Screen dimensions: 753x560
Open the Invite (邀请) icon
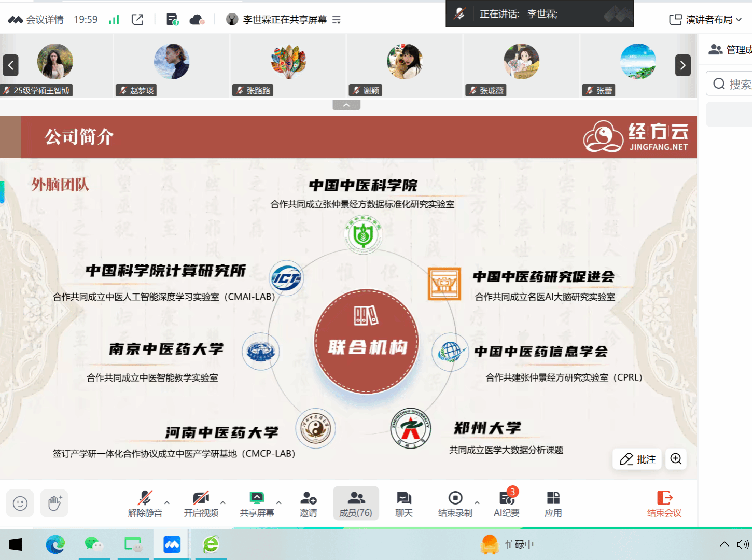pyautogui.click(x=308, y=504)
